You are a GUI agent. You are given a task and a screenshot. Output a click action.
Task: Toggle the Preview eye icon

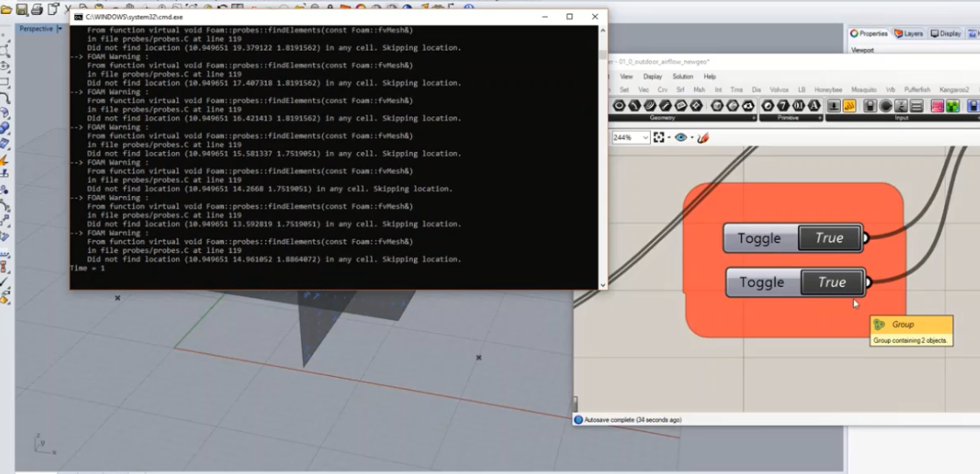[681, 137]
